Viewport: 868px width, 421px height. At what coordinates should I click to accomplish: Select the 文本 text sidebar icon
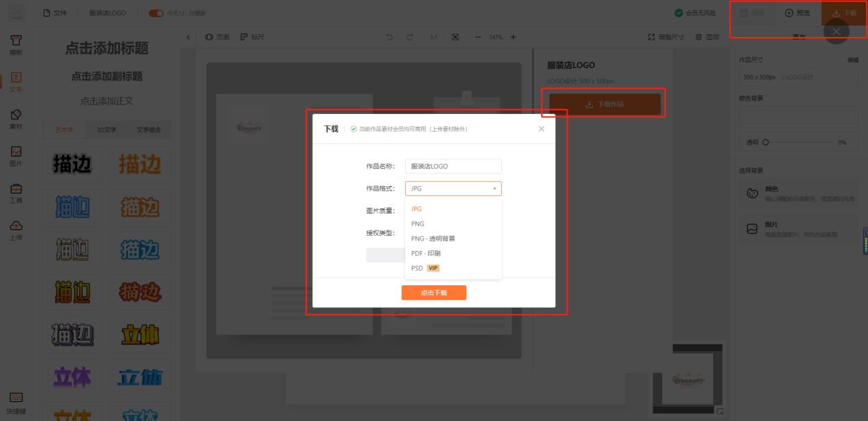16,82
